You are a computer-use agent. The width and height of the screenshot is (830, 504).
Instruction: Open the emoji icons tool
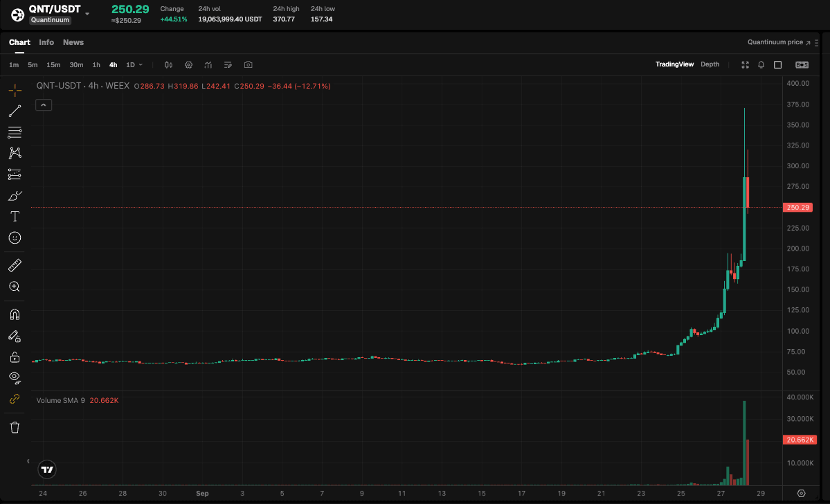15,237
